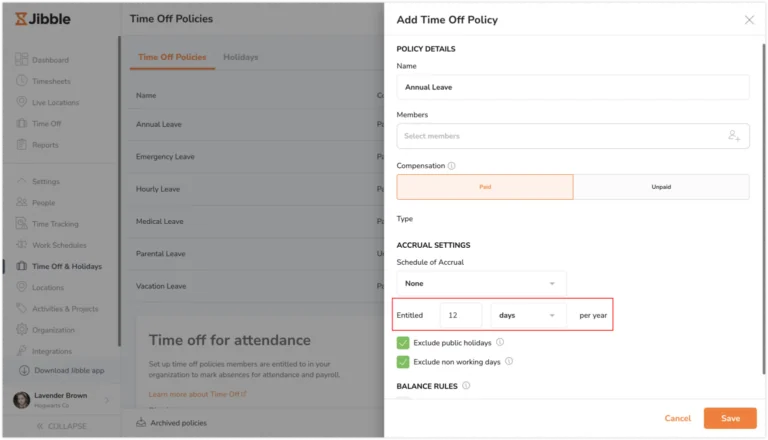Image resolution: width=768 pixels, height=440 pixels.
Task: Switch to the Holidays tab
Action: (x=240, y=57)
